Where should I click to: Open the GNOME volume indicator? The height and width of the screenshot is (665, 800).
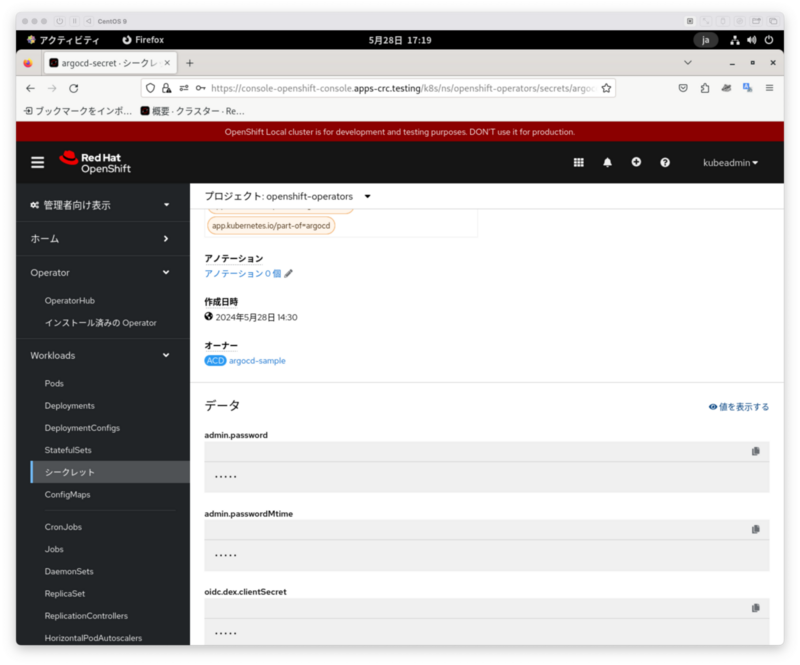(x=752, y=40)
